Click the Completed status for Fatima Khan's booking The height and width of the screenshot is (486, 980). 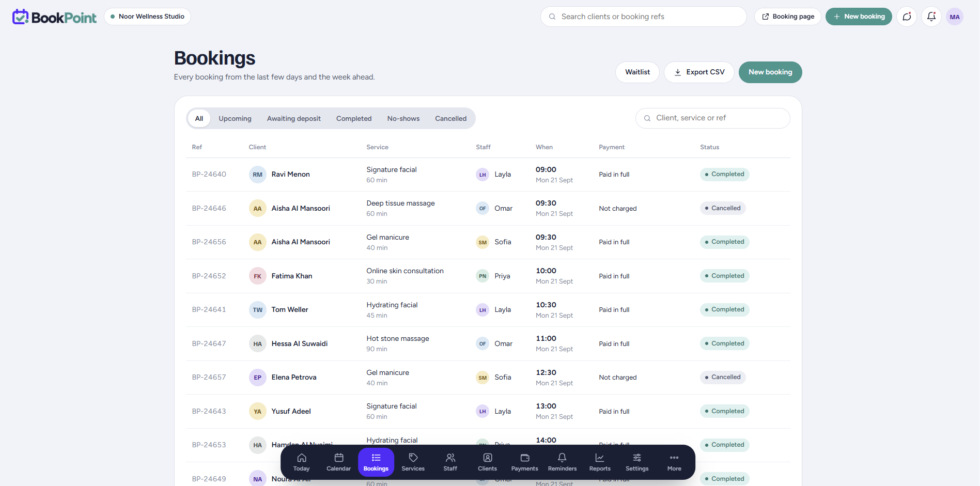pos(725,276)
